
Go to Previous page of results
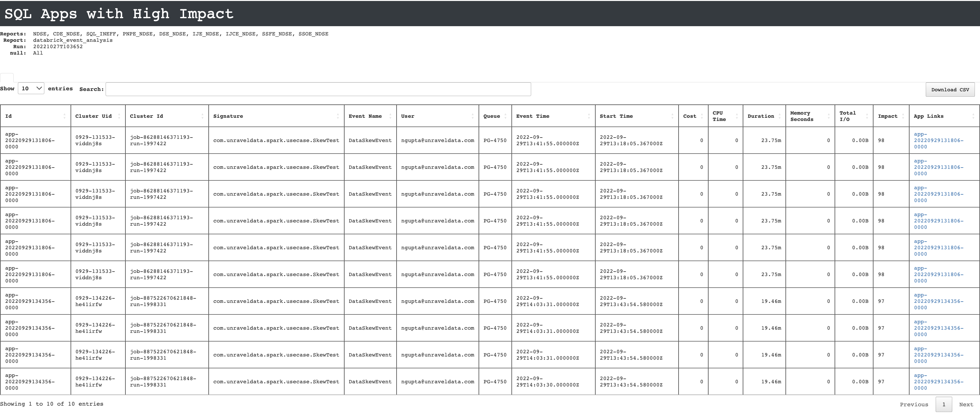tap(914, 404)
